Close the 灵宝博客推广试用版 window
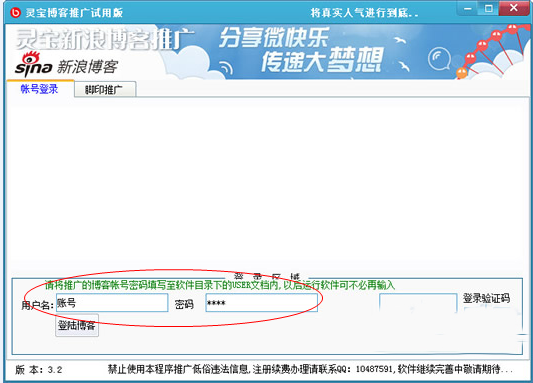The width and height of the screenshot is (533, 383). [x=514, y=8]
